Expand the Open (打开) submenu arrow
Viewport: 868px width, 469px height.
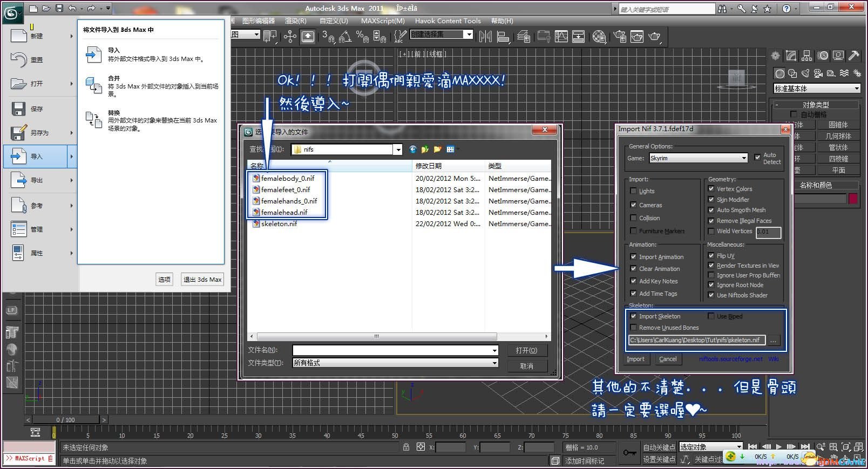coord(71,83)
